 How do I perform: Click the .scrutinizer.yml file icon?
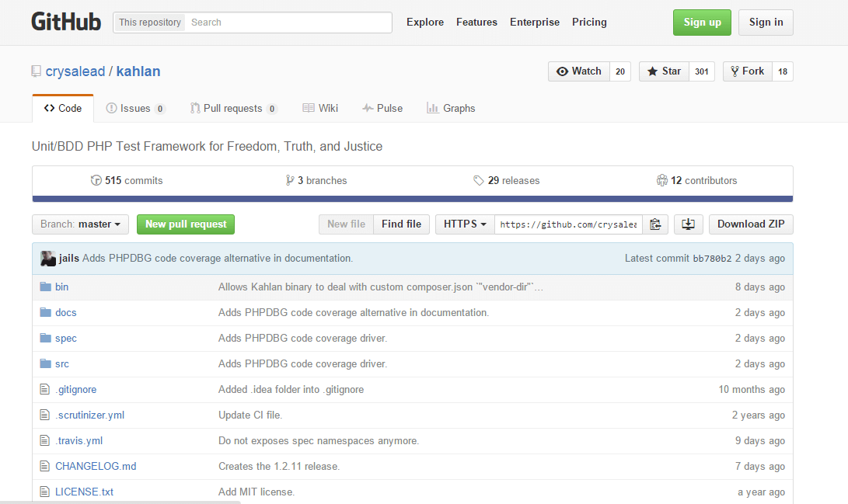(45, 415)
